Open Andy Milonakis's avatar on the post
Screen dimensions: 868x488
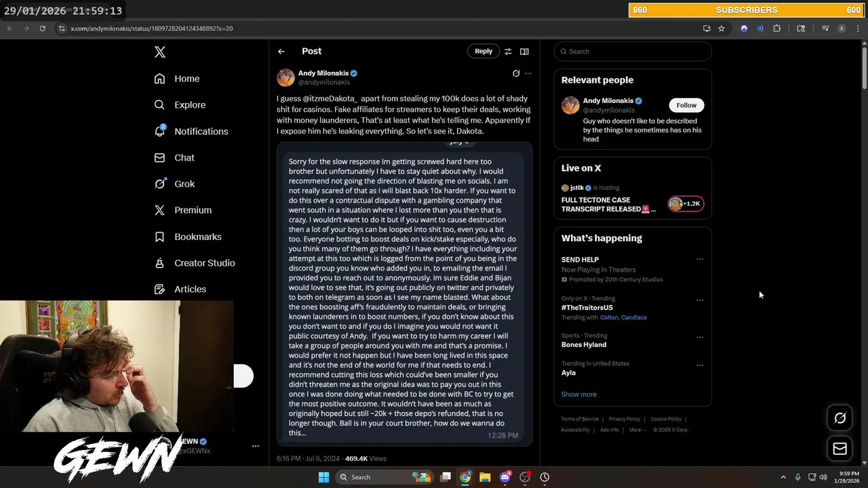click(285, 77)
